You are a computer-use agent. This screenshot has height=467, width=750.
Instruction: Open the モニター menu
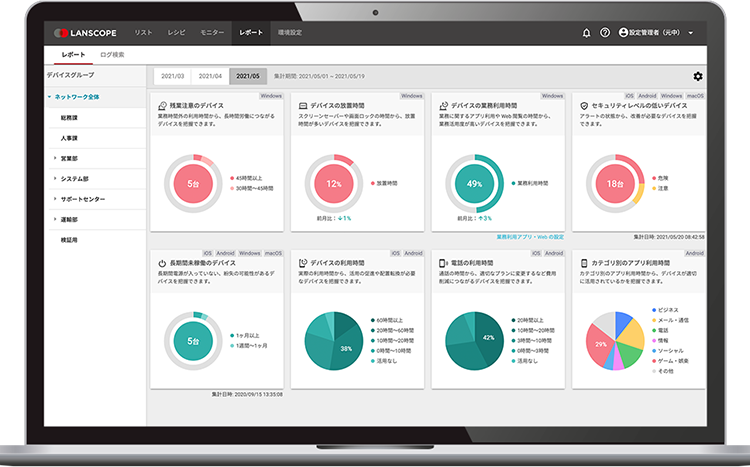point(212,33)
